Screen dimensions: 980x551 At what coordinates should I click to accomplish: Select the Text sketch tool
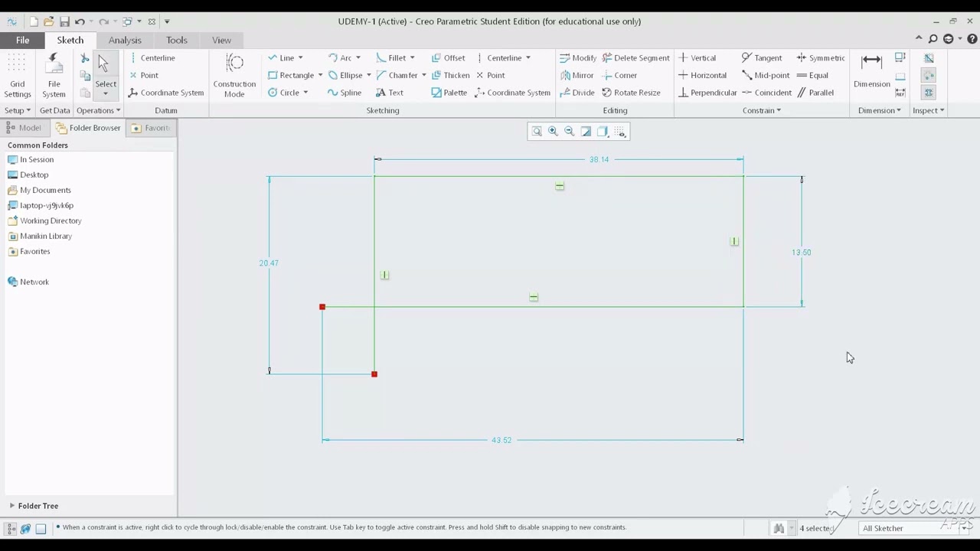tap(389, 93)
